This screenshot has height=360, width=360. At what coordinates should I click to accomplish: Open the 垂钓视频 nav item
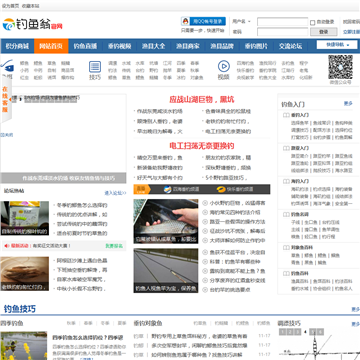119,46
